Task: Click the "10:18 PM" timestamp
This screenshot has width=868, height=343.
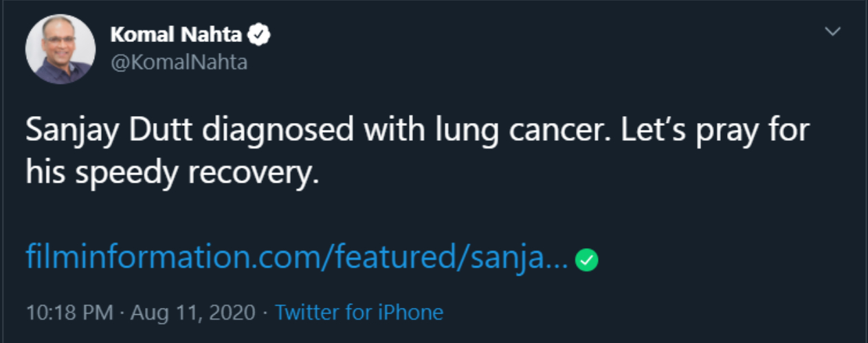Action: pyautogui.click(x=69, y=313)
